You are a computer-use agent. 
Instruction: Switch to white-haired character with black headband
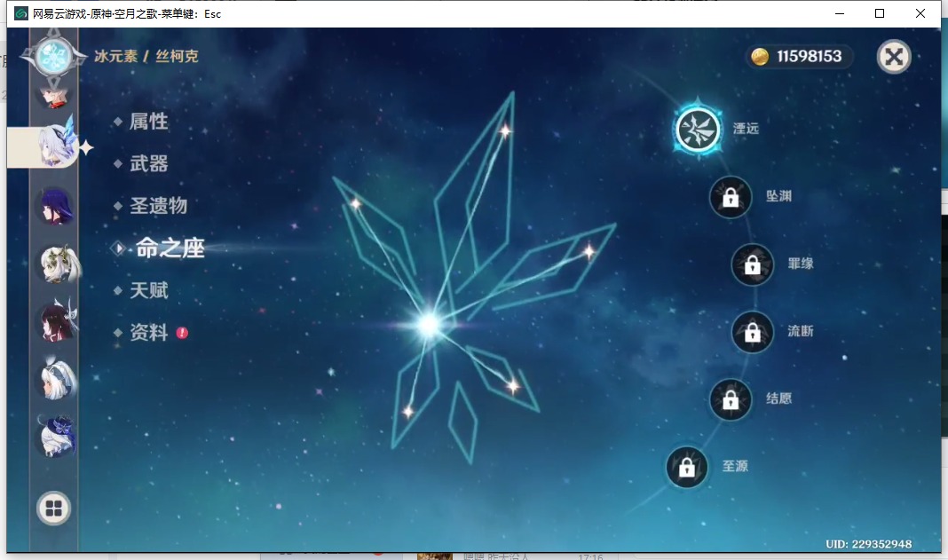tap(58, 379)
